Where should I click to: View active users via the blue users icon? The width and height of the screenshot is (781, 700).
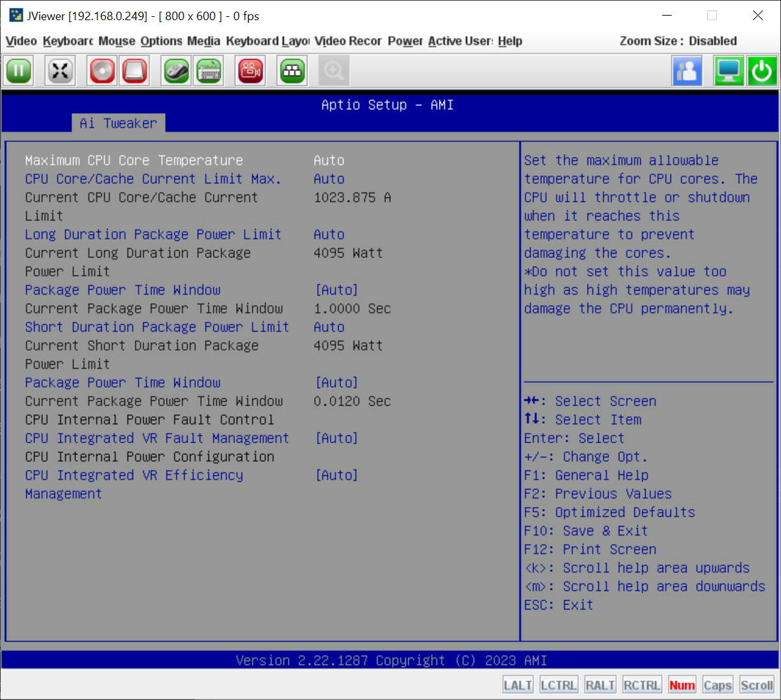[687, 71]
